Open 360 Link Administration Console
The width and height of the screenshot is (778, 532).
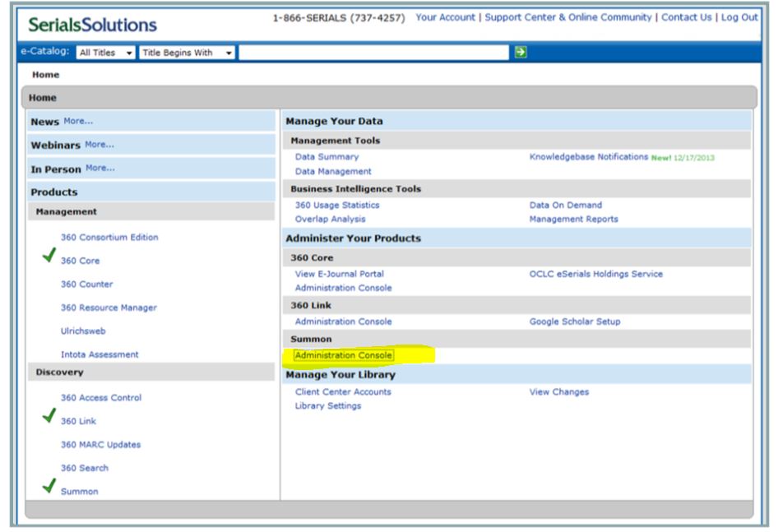point(343,322)
